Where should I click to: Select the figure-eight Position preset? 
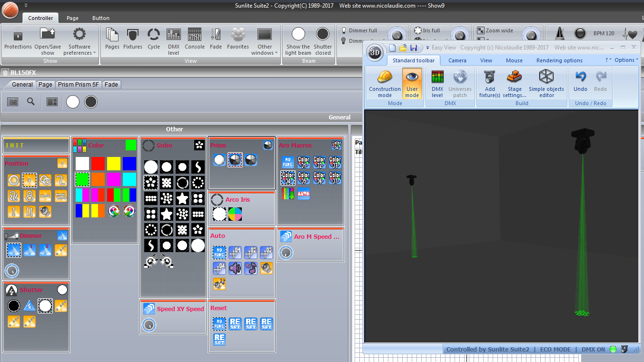tap(30, 196)
